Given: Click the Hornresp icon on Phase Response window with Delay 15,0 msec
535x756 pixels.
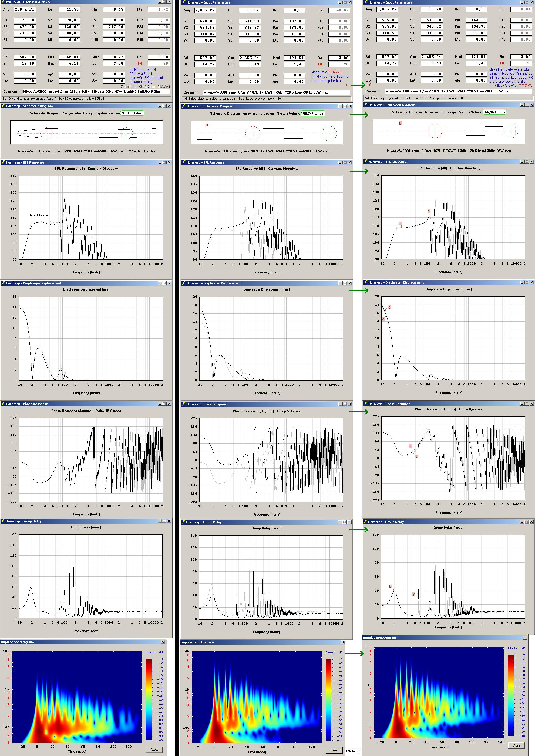Looking at the screenshot, I should [3, 404].
